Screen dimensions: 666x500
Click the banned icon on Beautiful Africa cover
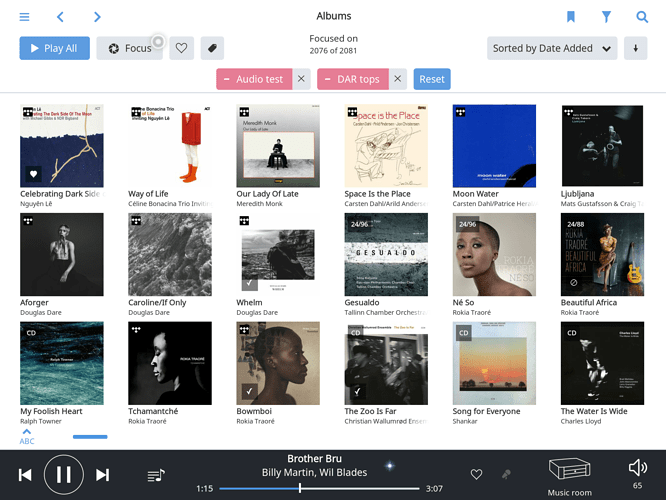pos(573,282)
